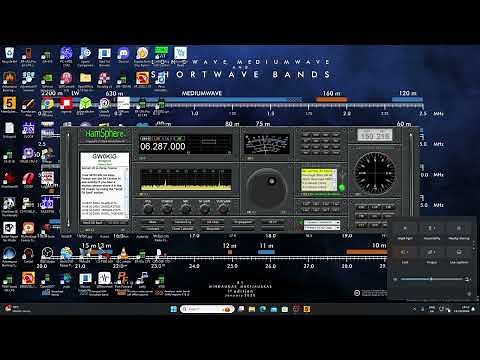Screen dimensions: 480x360
Task: Open settings gear in quick settings panel
Action: [x=469, y=294]
